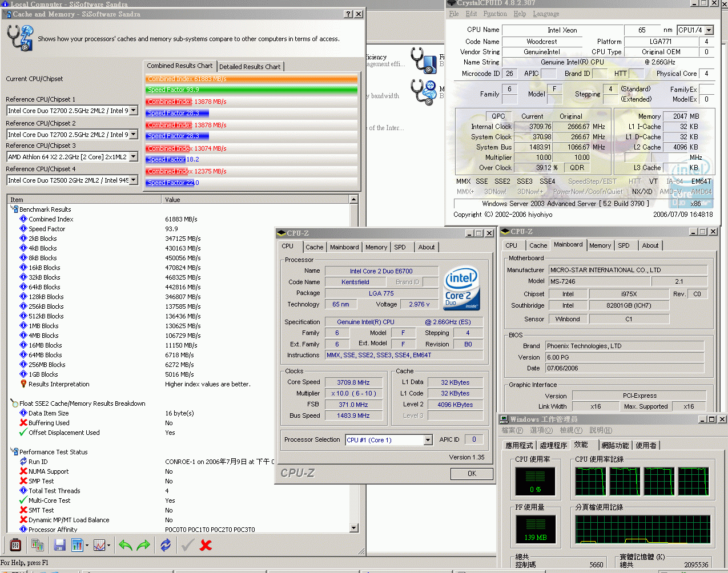Click the Value column header
The width and height of the screenshot is (728, 573).
tap(256, 200)
